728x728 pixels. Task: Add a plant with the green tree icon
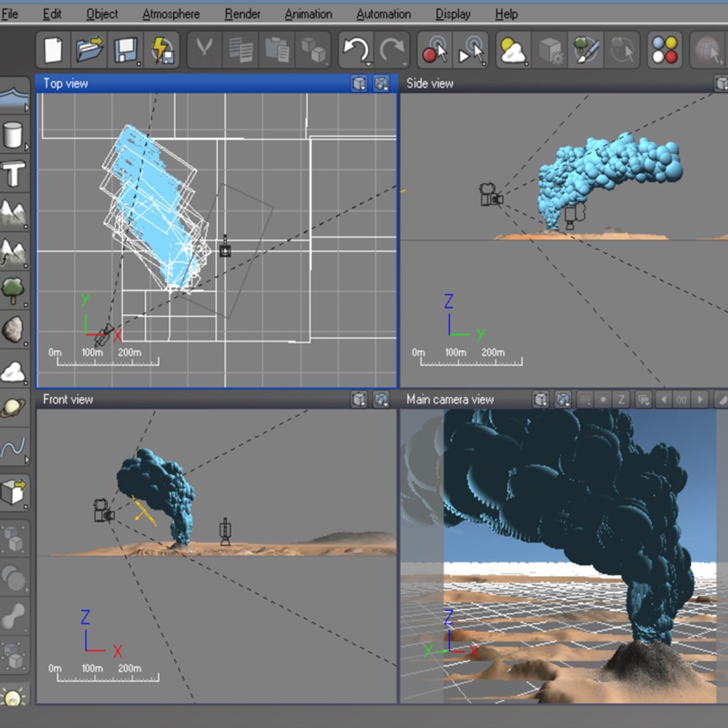[x=14, y=291]
